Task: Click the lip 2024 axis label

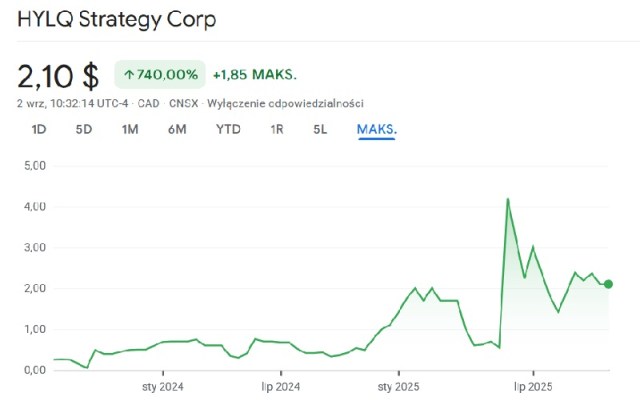Action: click(281, 386)
